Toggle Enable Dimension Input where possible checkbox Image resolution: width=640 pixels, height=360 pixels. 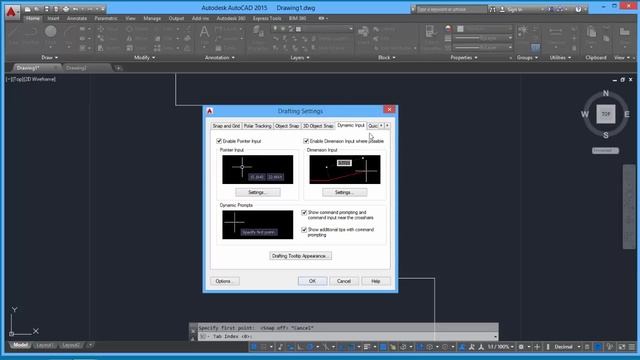(306, 141)
